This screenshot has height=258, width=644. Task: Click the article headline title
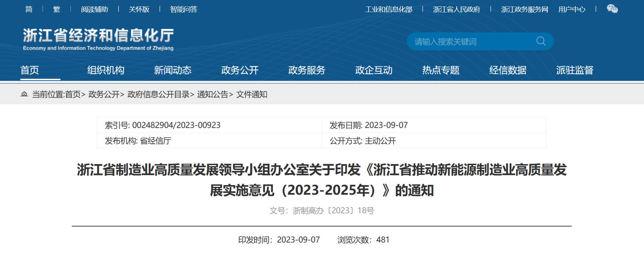pyautogui.click(x=322, y=180)
